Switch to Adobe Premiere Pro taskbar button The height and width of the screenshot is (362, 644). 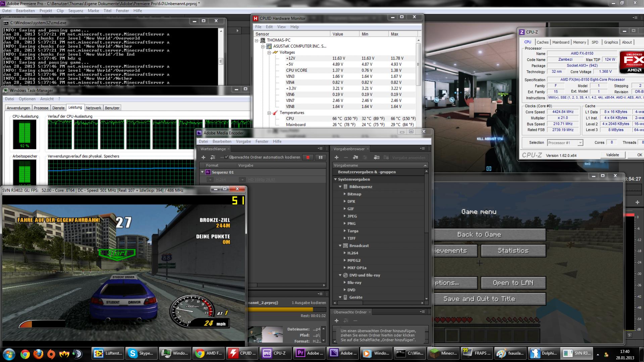coord(309,353)
